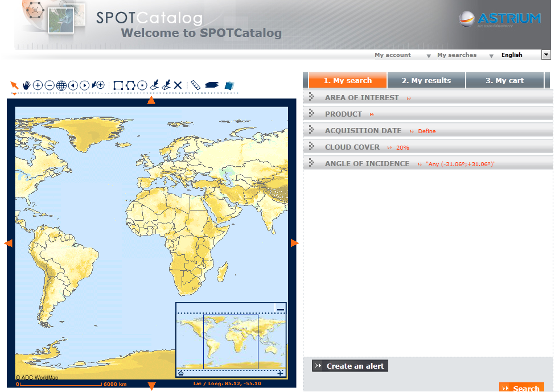
Task: Expand the Area of Interest section
Action: [x=428, y=97]
